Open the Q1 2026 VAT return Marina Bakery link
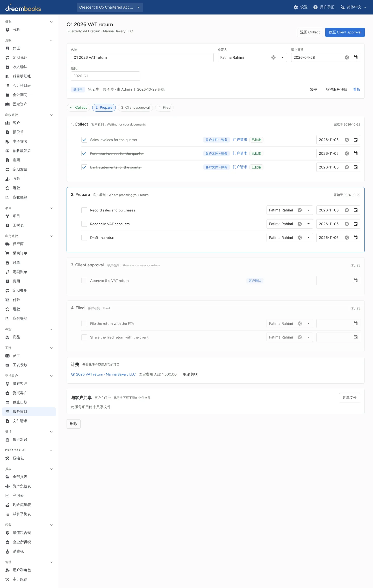373x588 pixels. point(103,374)
